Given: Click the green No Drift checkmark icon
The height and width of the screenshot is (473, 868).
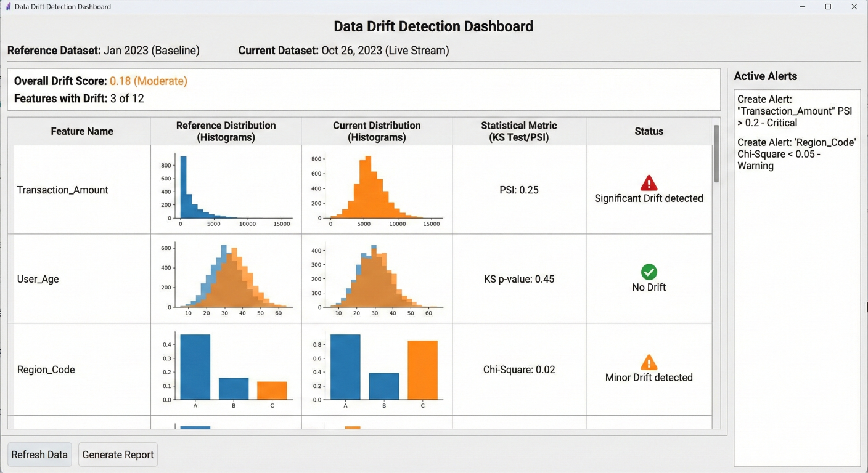Looking at the screenshot, I should (x=649, y=272).
